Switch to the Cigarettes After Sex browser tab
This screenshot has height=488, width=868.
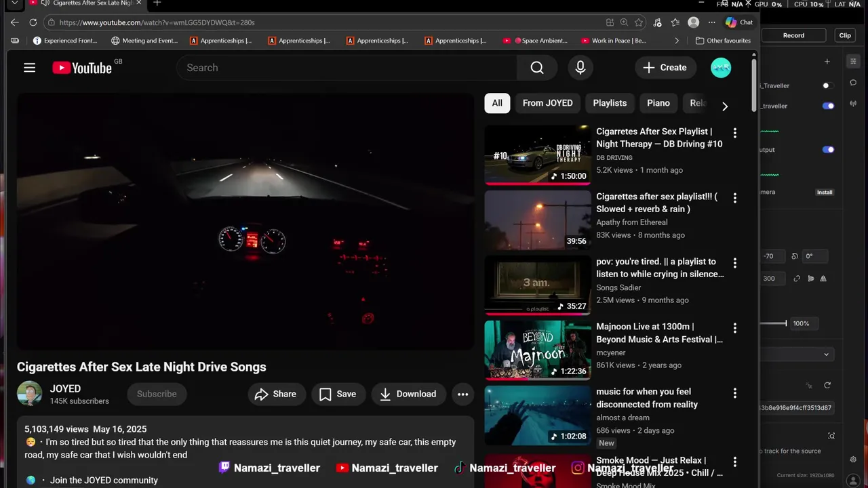click(x=85, y=3)
